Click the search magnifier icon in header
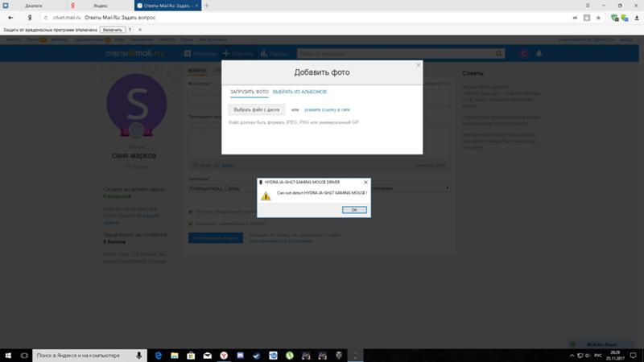The width and height of the screenshot is (644, 362). tap(499, 53)
